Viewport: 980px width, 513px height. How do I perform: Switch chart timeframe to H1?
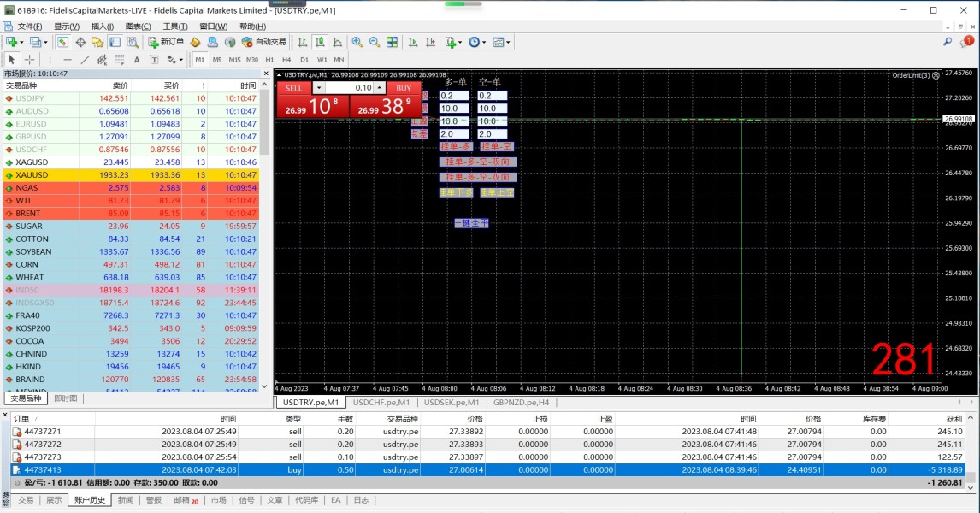coord(269,60)
